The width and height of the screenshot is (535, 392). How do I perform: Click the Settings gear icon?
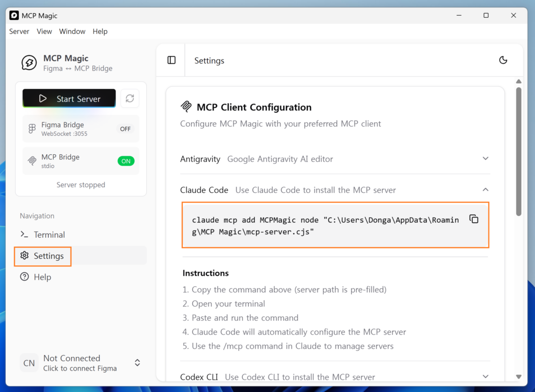24,256
